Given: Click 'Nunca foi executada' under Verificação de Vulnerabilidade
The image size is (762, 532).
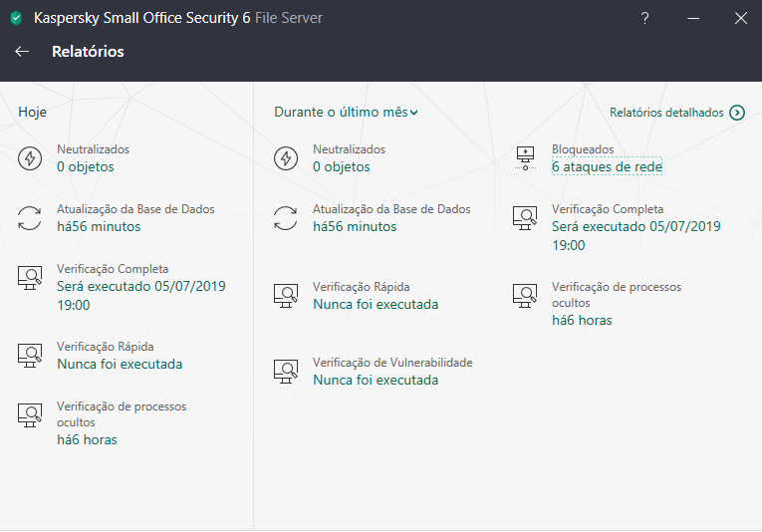Looking at the screenshot, I should click(x=376, y=381).
